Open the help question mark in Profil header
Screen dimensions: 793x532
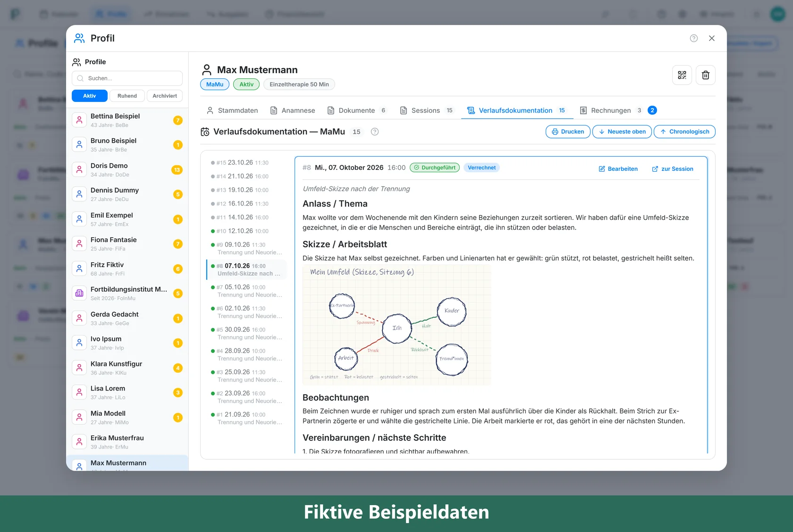(x=694, y=38)
